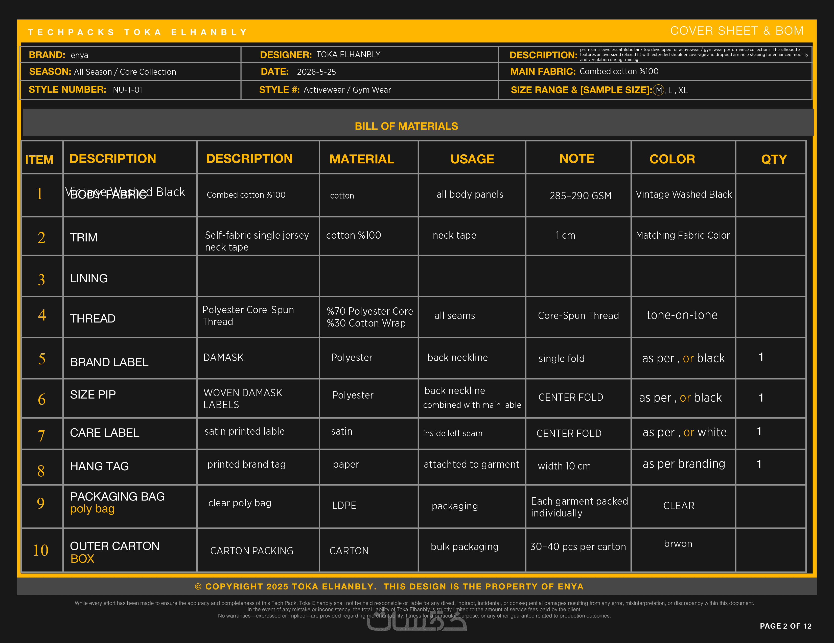Click the 'TRIM' row label
Image resolution: width=834 pixels, height=644 pixels.
click(84, 237)
